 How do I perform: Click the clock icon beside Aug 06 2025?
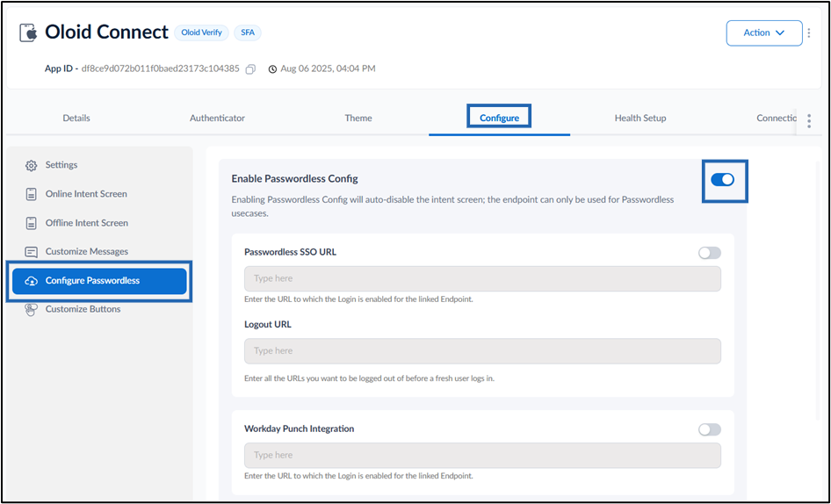point(272,68)
